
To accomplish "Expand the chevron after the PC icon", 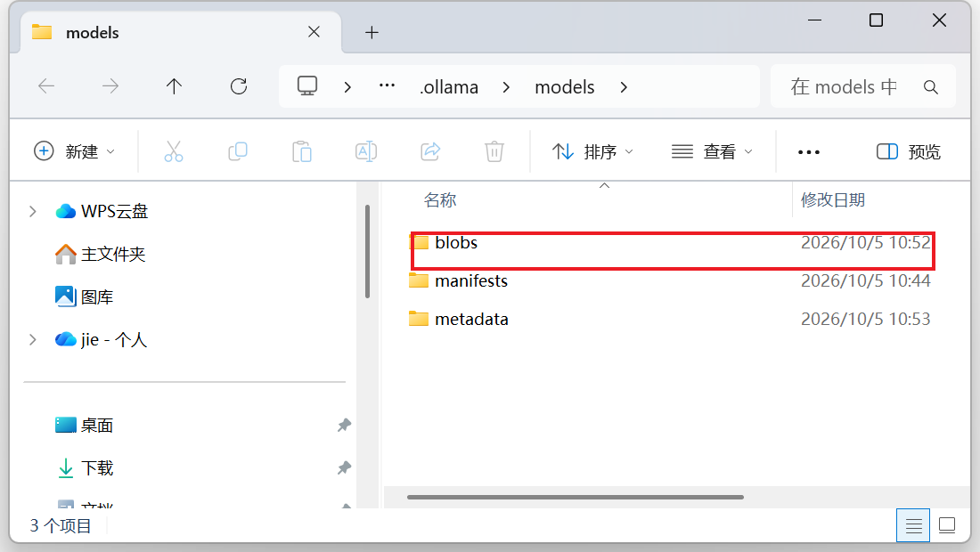I will [347, 86].
